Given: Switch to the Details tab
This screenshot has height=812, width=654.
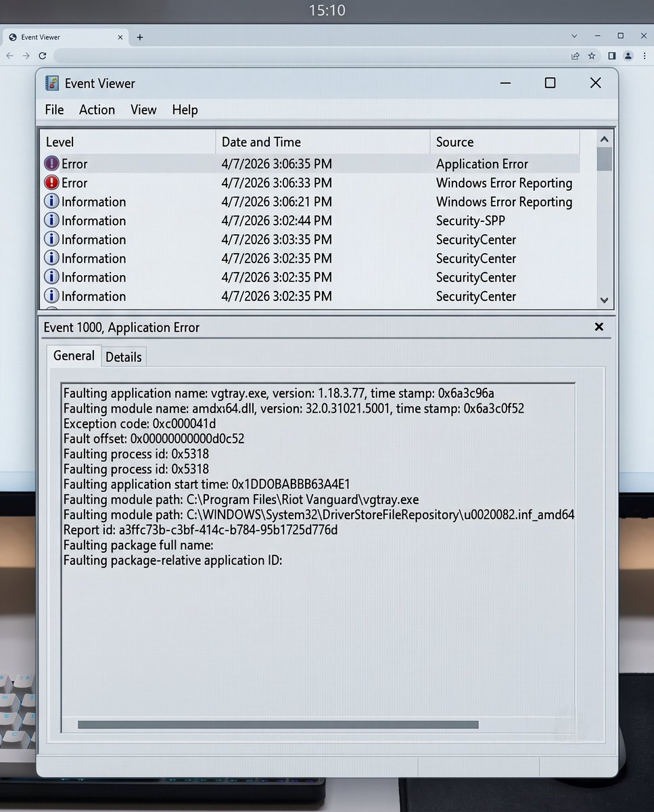Looking at the screenshot, I should click(x=124, y=357).
